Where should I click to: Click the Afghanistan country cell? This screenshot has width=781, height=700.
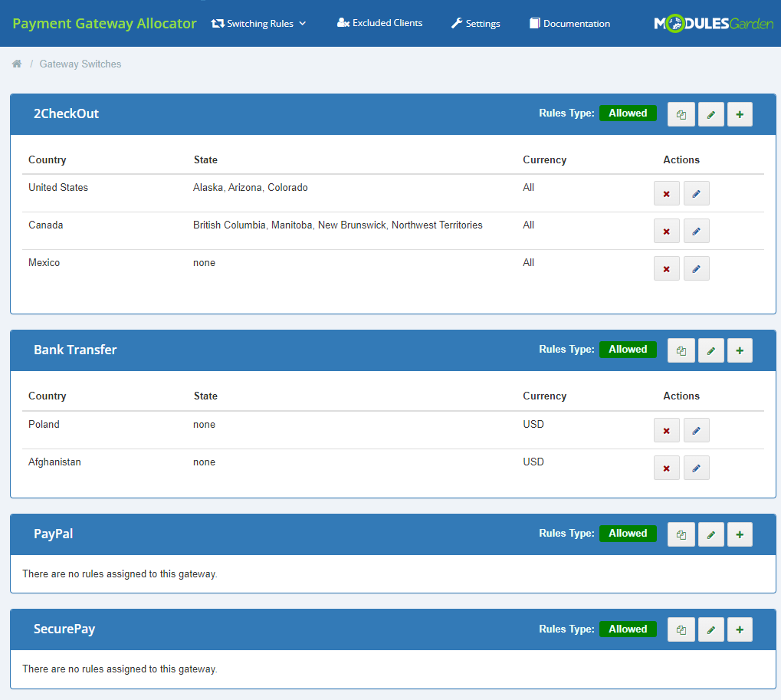coord(54,462)
